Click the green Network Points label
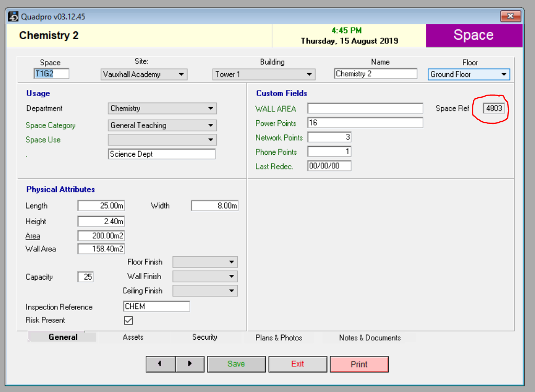The height and width of the screenshot is (392, 535). pyautogui.click(x=279, y=137)
